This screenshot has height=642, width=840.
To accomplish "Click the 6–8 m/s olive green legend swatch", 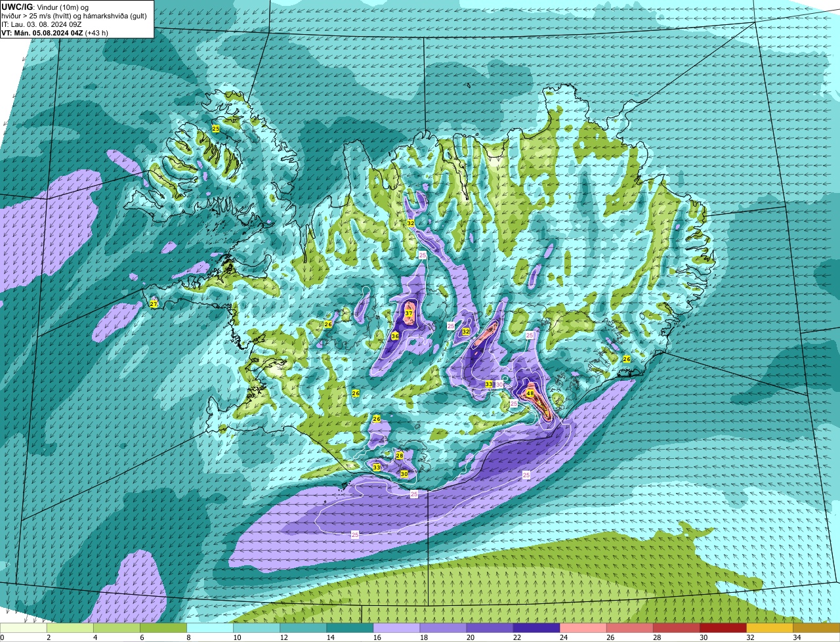I will 163,628.
